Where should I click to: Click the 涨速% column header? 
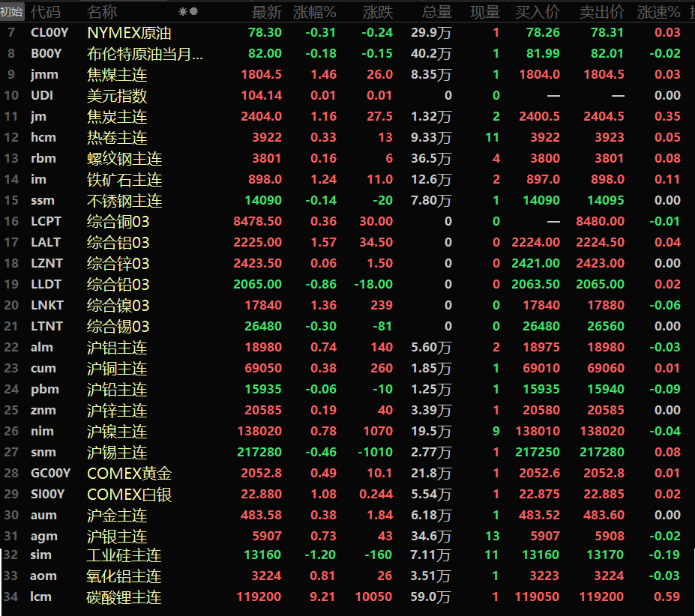[x=659, y=12]
